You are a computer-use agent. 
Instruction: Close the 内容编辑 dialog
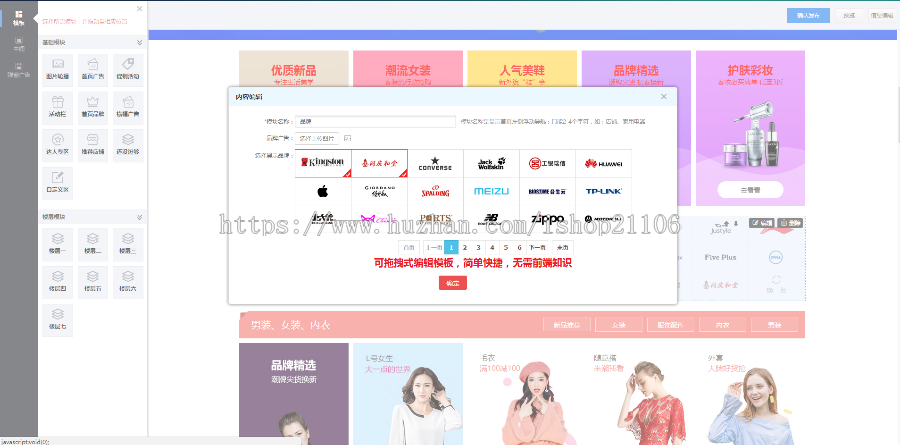664,96
